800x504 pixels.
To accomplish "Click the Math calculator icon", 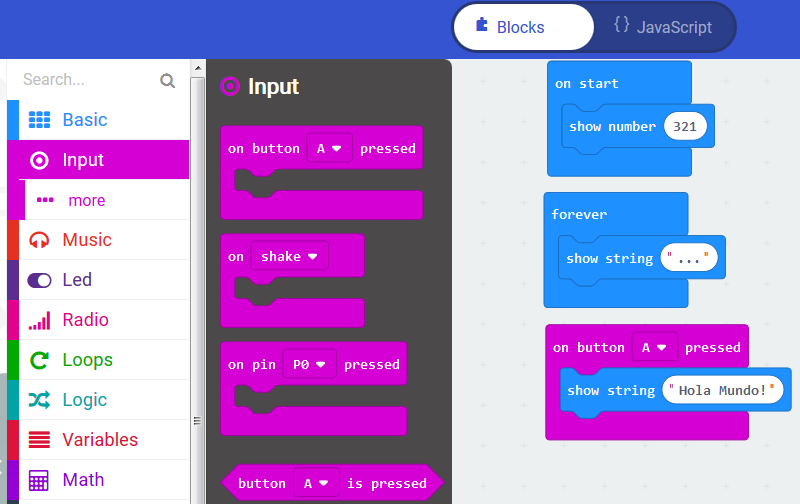I will pyautogui.click(x=39, y=480).
